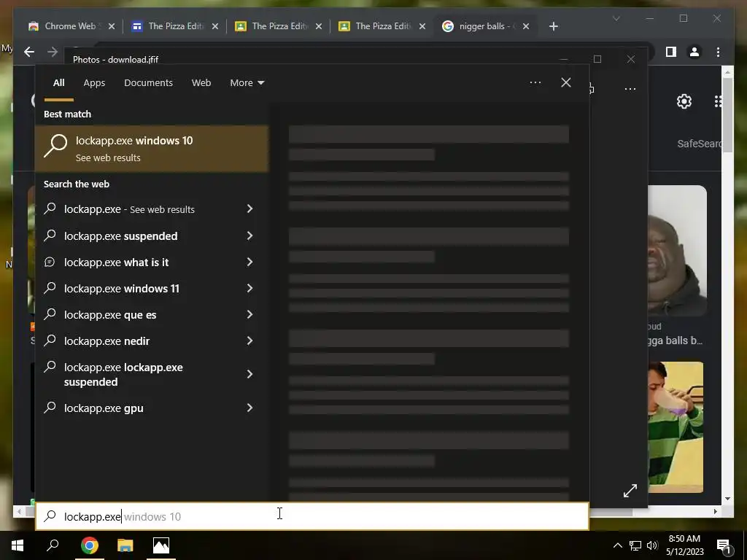Open Google apps grid
Image resolution: width=747 pixels, height=560 pixels.
tap(718, 101)
